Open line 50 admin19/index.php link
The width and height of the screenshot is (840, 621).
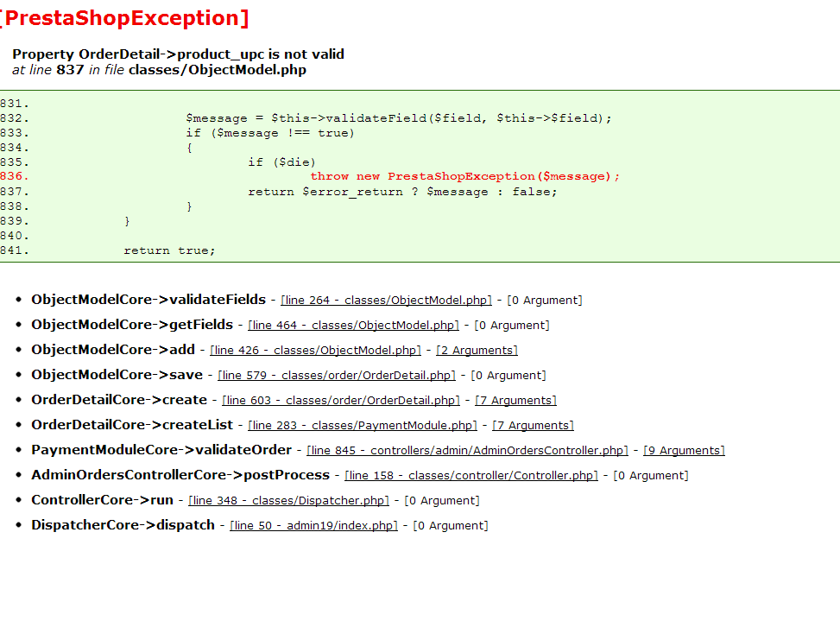(x=313, y=526)
